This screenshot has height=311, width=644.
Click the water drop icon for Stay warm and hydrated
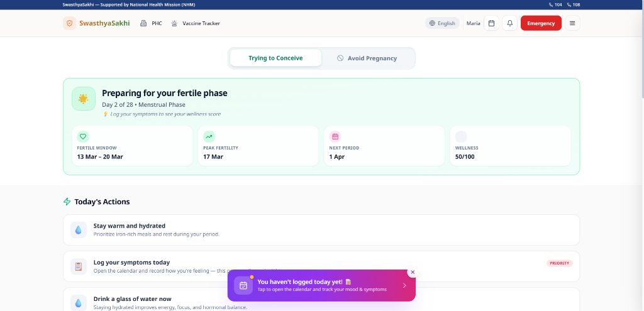pos(79,230)
